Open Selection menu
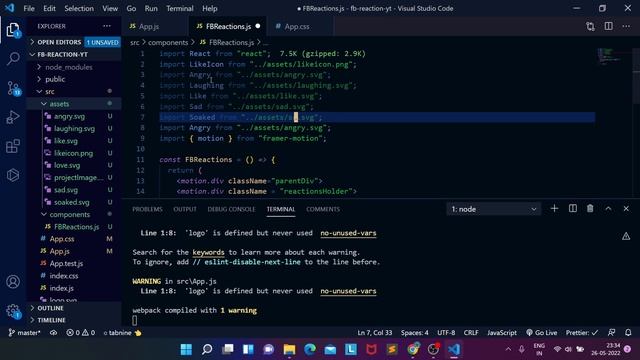640x360 pixels. tap(79, 8)
